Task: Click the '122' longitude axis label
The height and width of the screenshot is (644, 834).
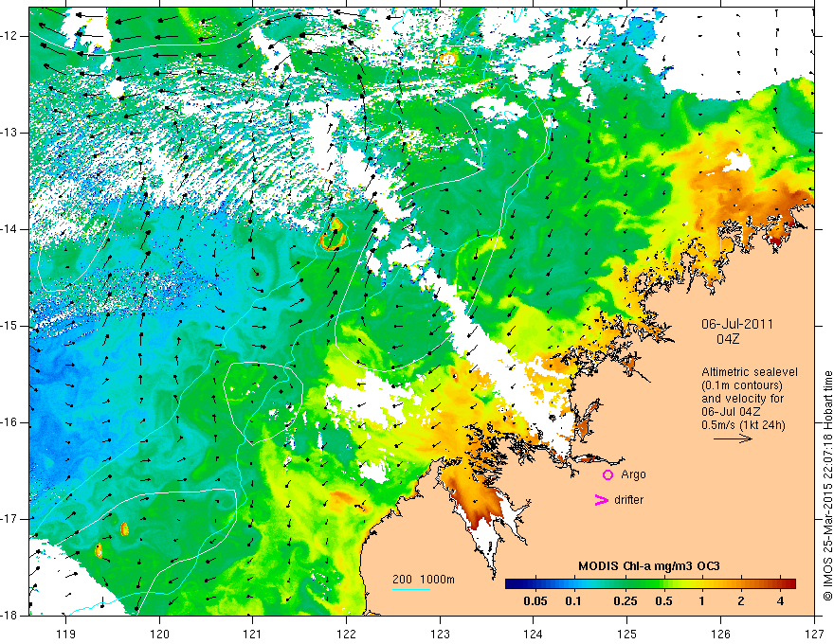Action: pos(346,634)
